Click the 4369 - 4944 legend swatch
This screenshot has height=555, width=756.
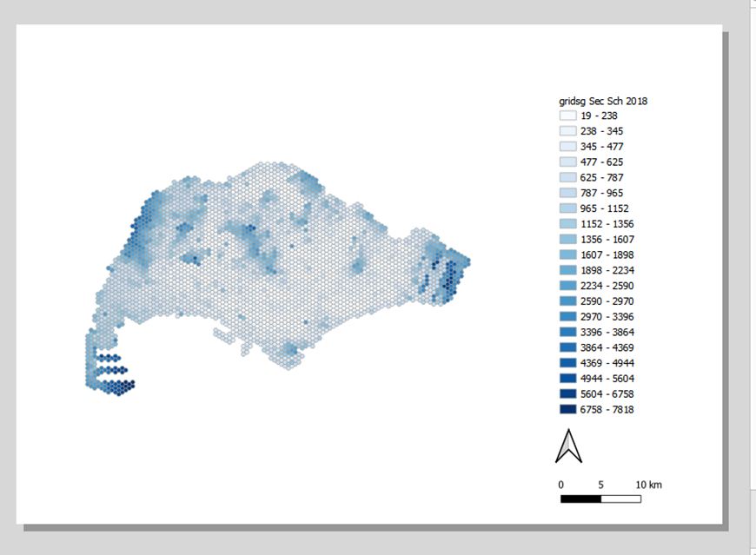567,362
